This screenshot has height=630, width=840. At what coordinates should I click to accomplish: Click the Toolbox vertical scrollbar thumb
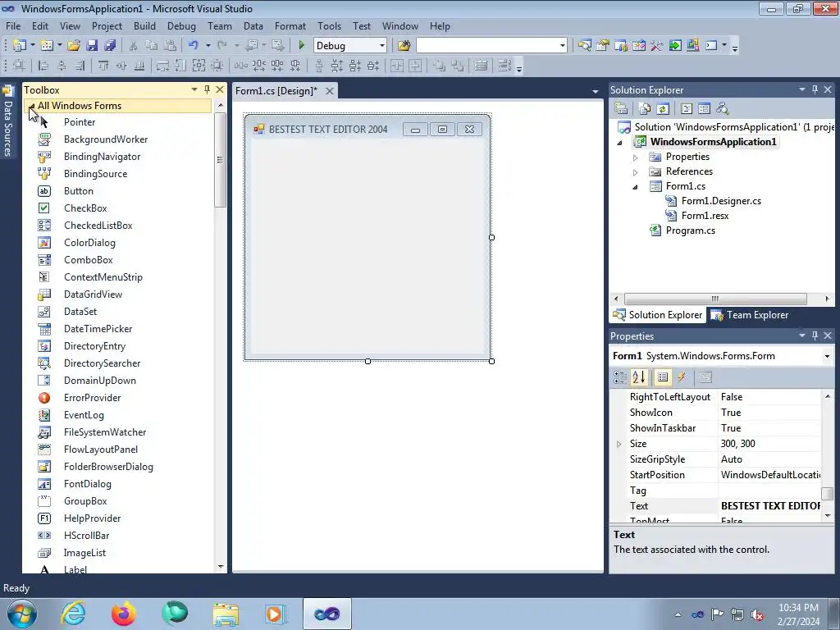(220, 160)
